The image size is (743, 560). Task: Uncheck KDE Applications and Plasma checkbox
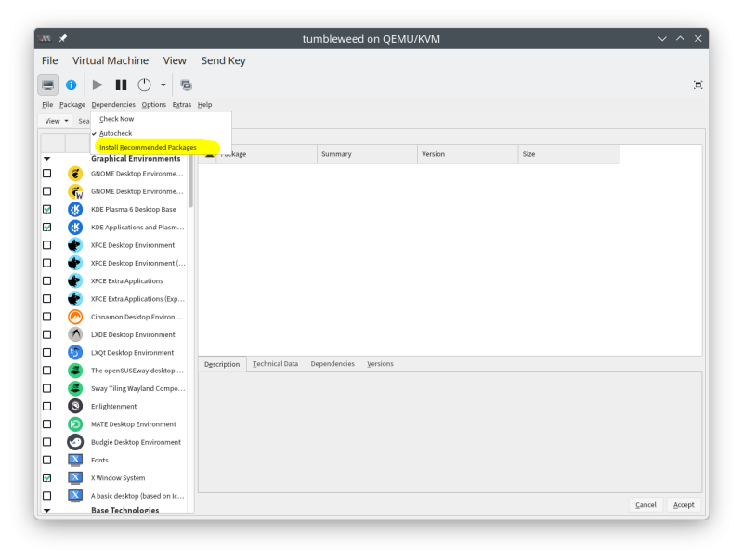(47, 228)
